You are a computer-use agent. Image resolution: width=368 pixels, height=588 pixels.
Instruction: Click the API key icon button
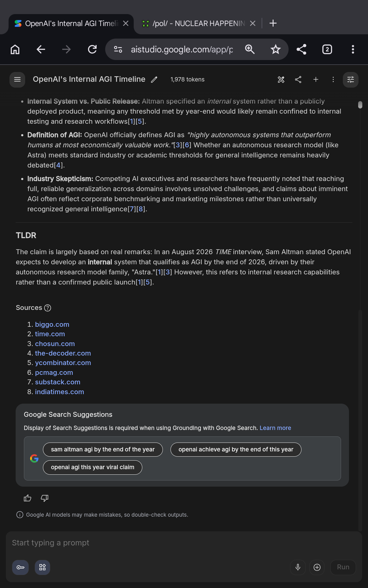[x=21, y=567]
